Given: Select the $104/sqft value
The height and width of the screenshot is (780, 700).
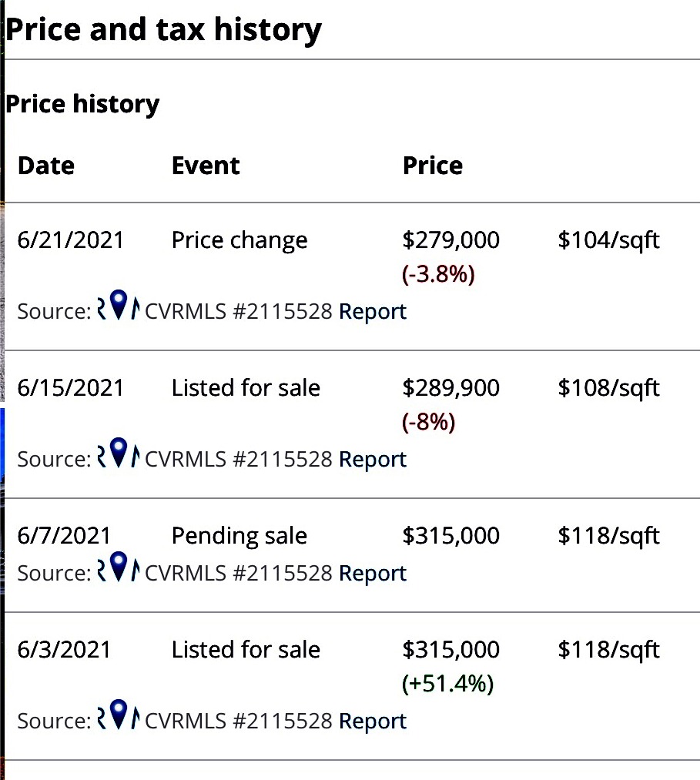Looking at the screenshot, I should tap(608, 241).
